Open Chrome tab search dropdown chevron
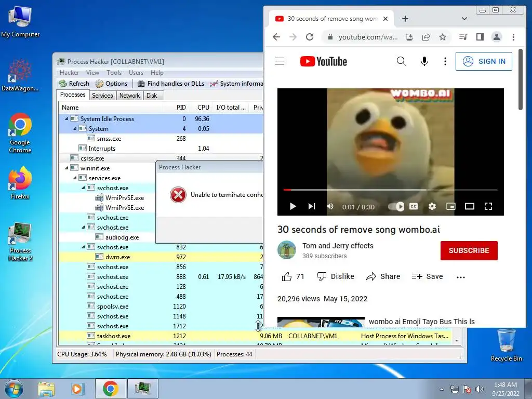This screenshot has height=399, width=532. point(464,19)
